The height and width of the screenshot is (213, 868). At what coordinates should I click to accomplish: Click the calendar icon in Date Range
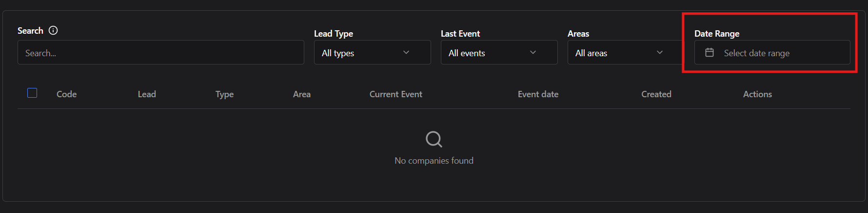(x=710, y=52)
